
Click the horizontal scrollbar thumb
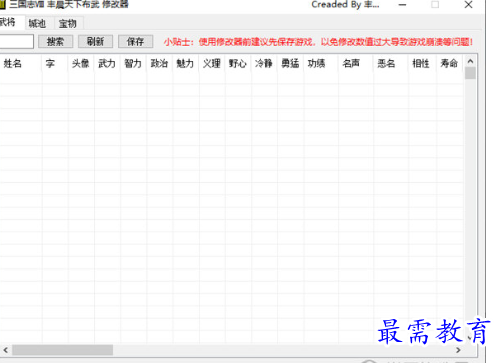(x=63, y=350)
